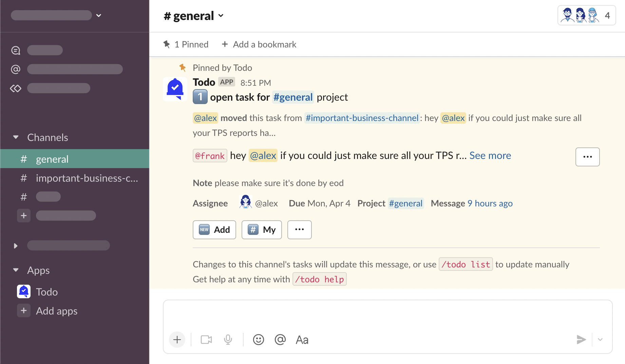Open the general channel name dropdown
Viewport: 625px width, 364px height.
pos(194,16)
